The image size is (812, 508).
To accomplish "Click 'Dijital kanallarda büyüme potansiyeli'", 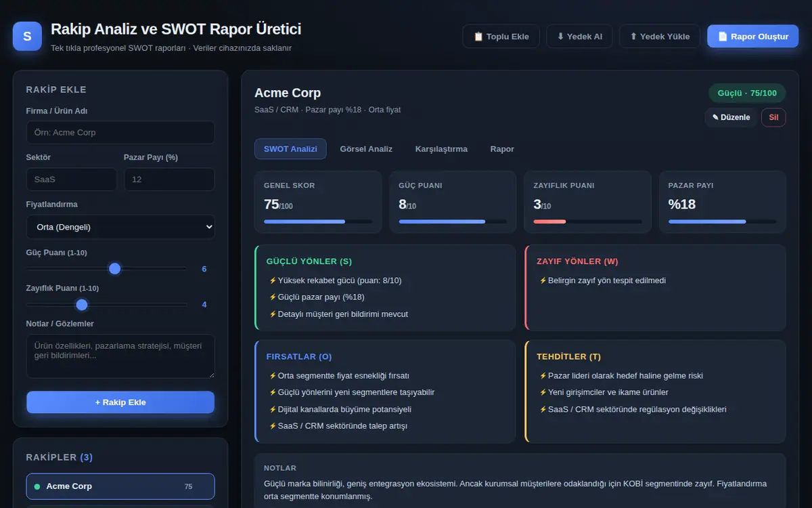I will 344,409.
